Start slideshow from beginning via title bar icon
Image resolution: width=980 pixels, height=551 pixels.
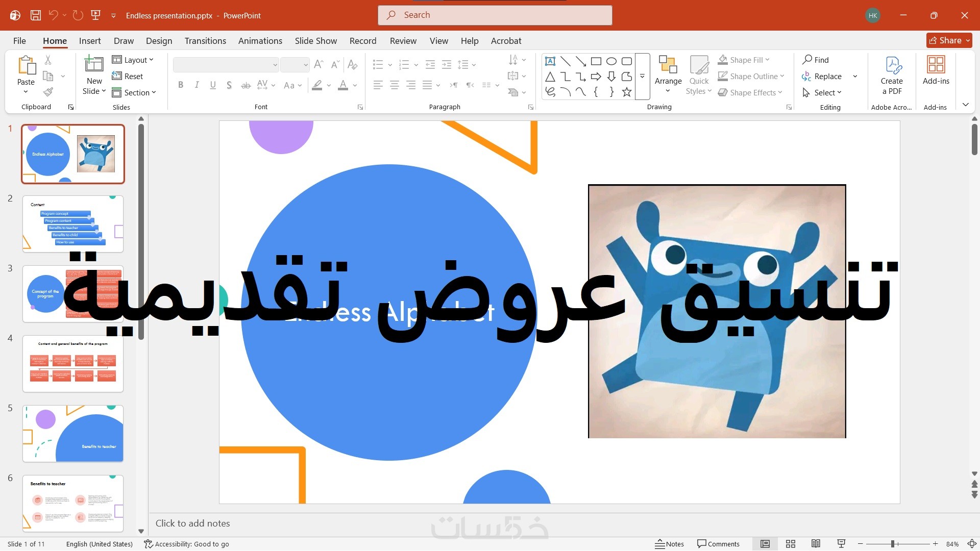95,15
